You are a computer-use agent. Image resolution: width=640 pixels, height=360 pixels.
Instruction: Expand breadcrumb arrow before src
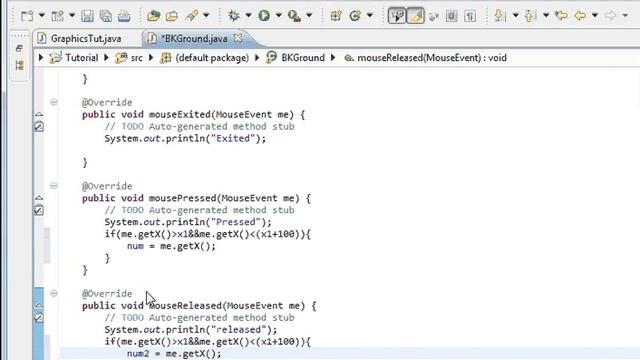tap(107, 58)
